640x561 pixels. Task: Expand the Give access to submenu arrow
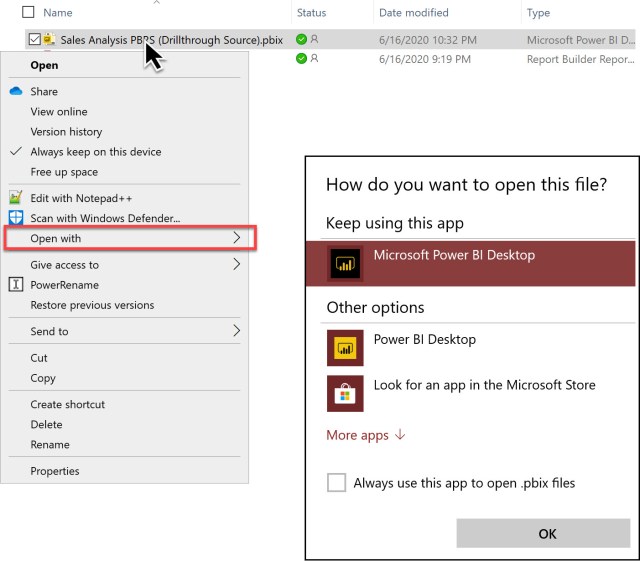pos(237,264)
